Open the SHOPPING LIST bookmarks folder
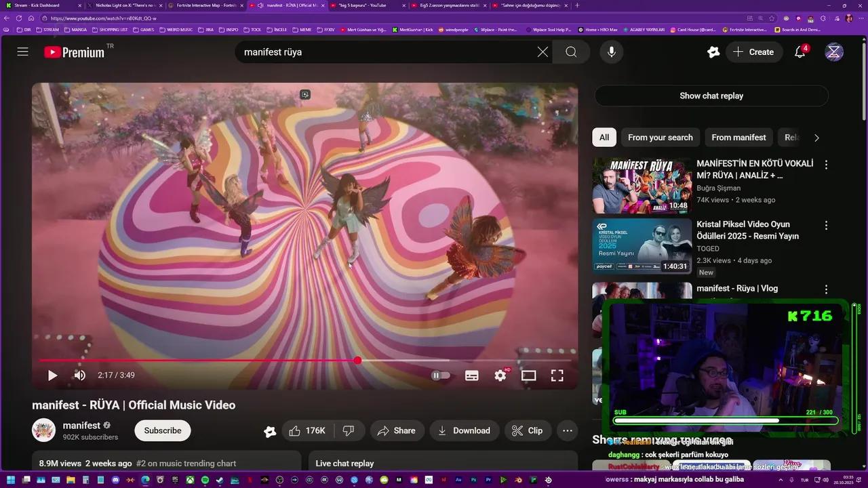 point(110,30)
